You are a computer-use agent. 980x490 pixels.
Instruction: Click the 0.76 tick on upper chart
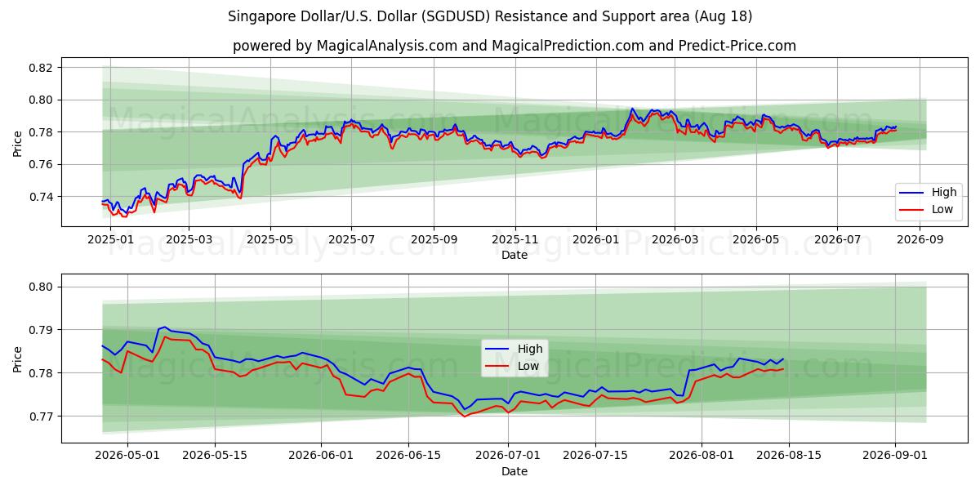[x=40, y=165]
